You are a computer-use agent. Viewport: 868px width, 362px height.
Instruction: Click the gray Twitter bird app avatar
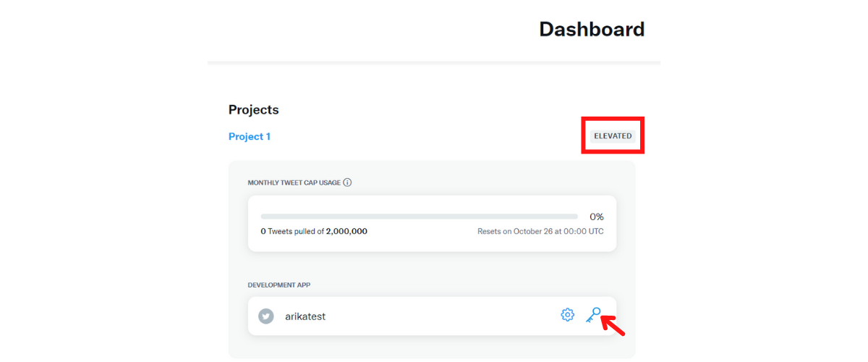(266, 316)
